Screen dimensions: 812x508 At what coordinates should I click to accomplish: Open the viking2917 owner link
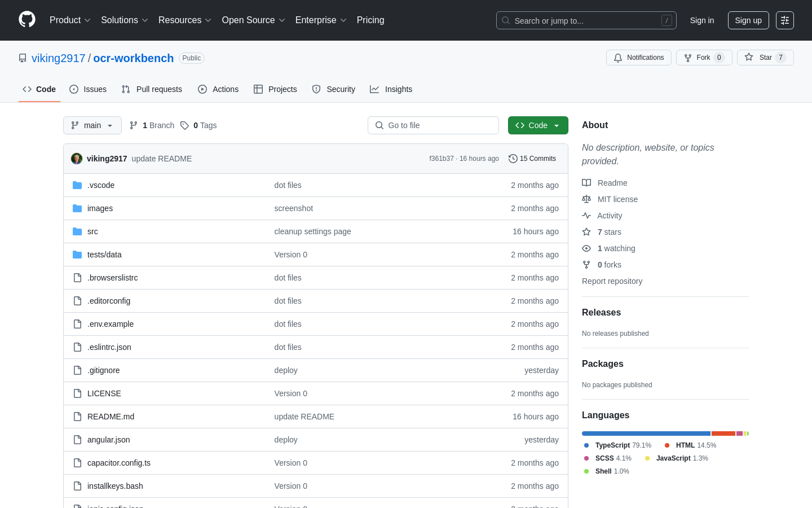click(x=58, y=58)
